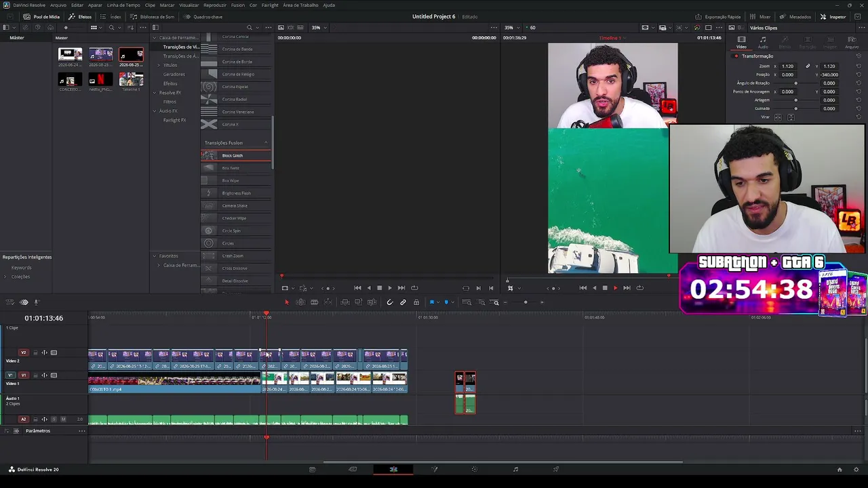Toggle the Efeitos panel button
The width and height of the screenshot is (868, 488).
81,17
